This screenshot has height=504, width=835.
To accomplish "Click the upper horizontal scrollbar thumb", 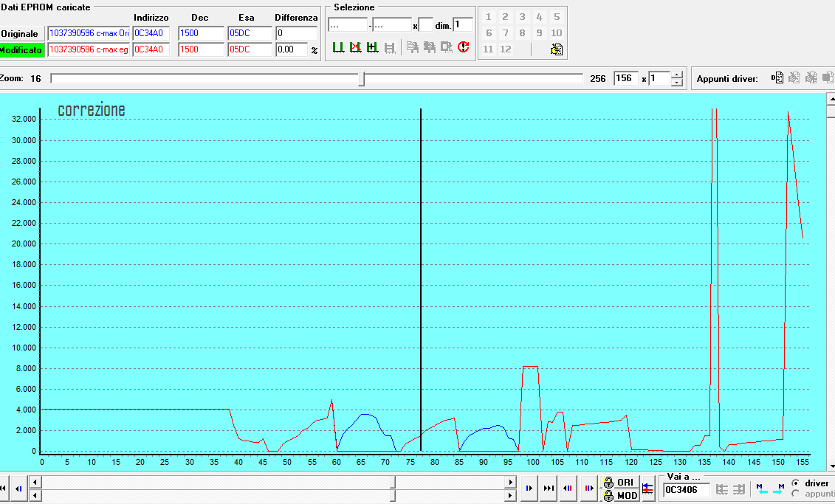I will coord(393,482).
